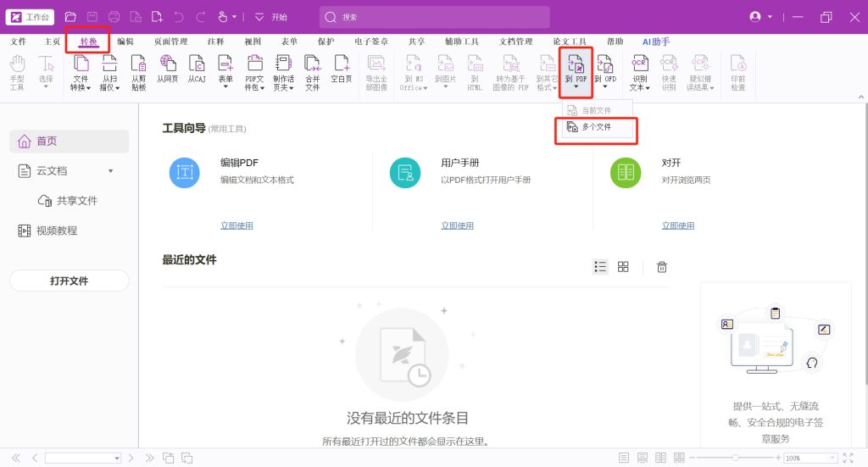
Task: Select 多个文件 from the dropdown menu
Action: pyautogui.click(x=596, y=127)
